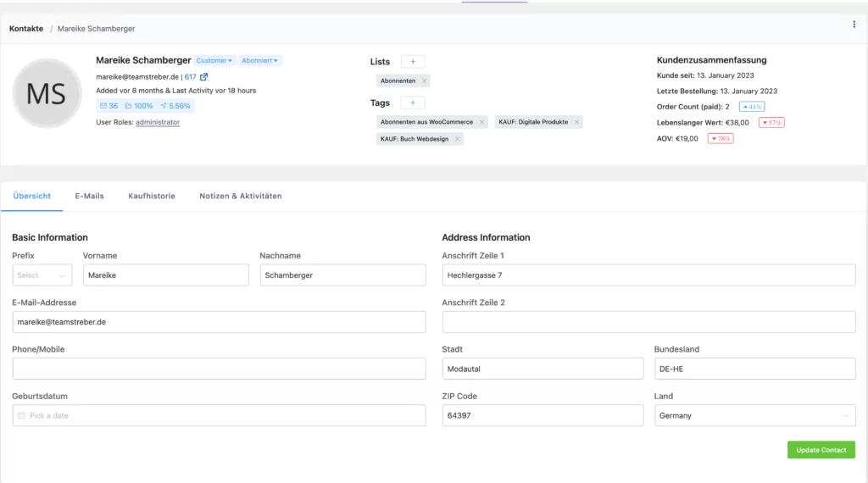Add a new tag with plus
Viewport: 868px width, 483px height.
(413, 103)
